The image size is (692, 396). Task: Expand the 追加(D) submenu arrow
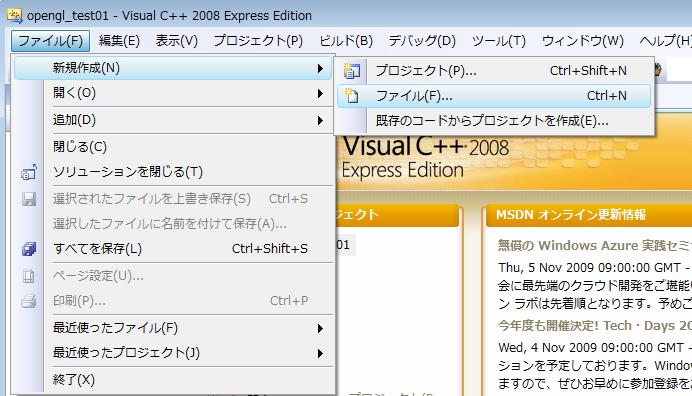coord(320,121)
